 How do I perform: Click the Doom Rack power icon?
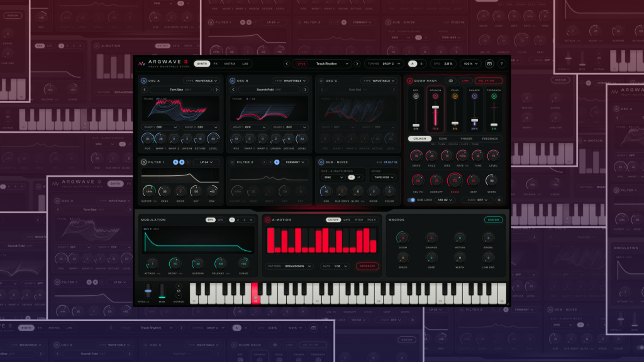tap(409, 81)
